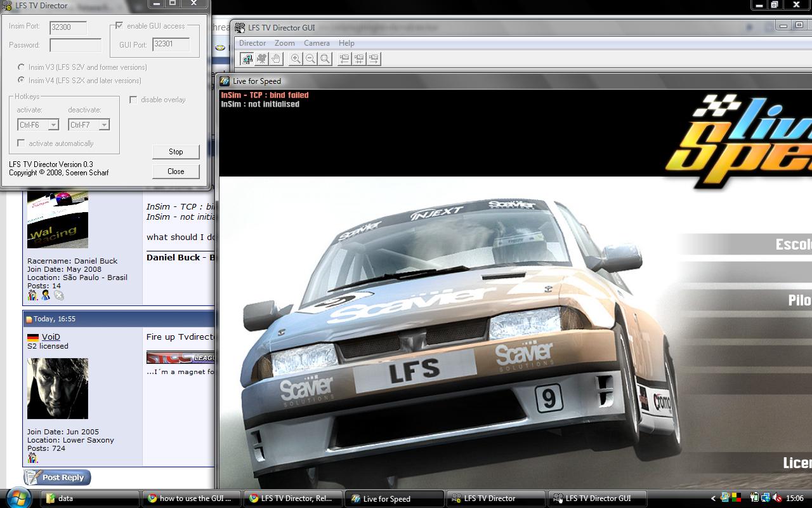Toggle the enable GUI access checkbox
The image size is (812, 508).
click(119, 26)
